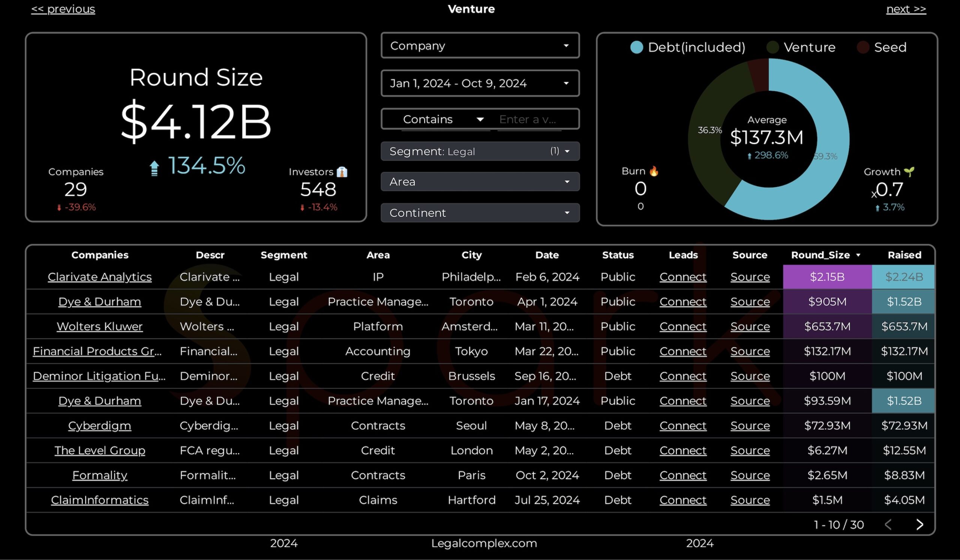Click the 1 - 10 / 30 pagination text
The width and height of the screenshot is (960, 560).
coord(839,525)
